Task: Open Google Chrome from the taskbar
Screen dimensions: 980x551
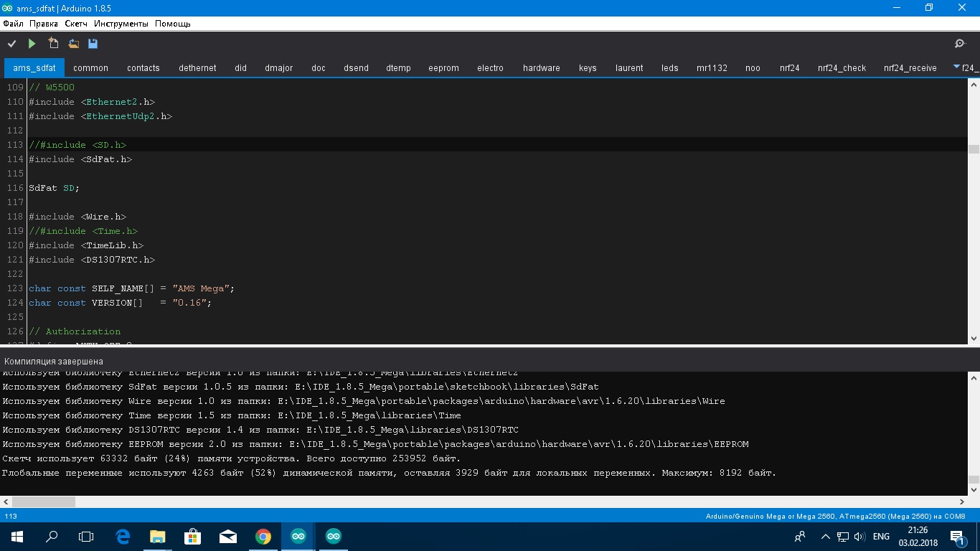Action: click(x=263, y=537)
